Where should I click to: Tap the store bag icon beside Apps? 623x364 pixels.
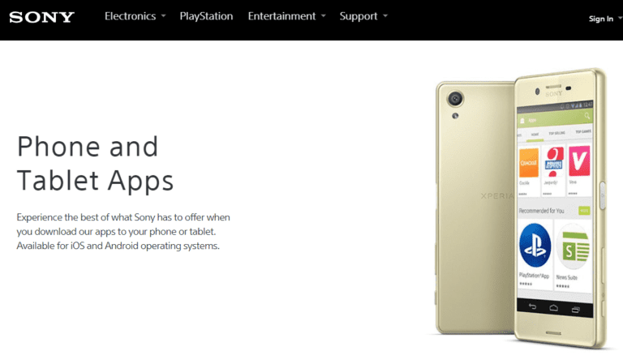(522, 120)
